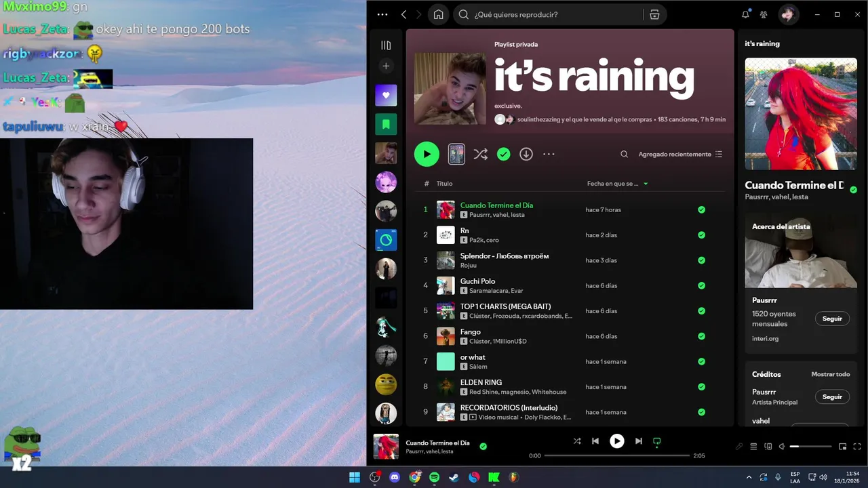The width and height of the screenshot is (868, 488).
Task: Toggle saved checkmark for Fango
Action: tap(701, 336)
